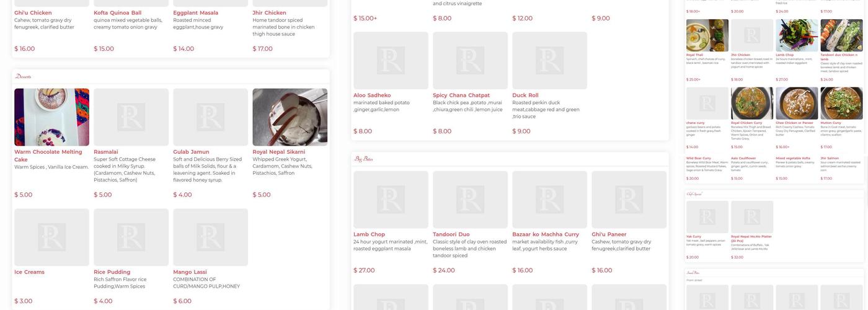Click the Royal Nepal Sikarni dessert photo
Viewport: 868px width, 310px height.
coord(290,117)
